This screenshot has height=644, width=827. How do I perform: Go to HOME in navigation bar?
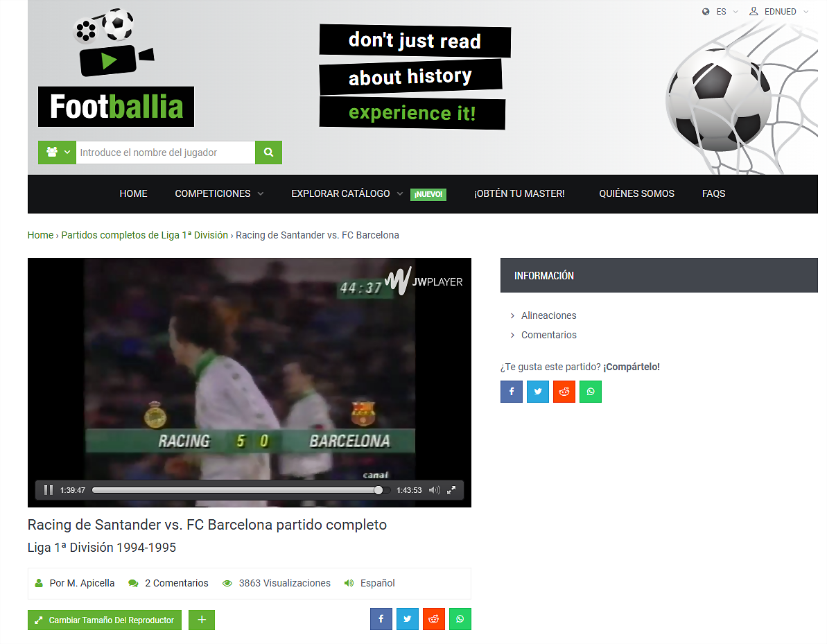(133, 193)
